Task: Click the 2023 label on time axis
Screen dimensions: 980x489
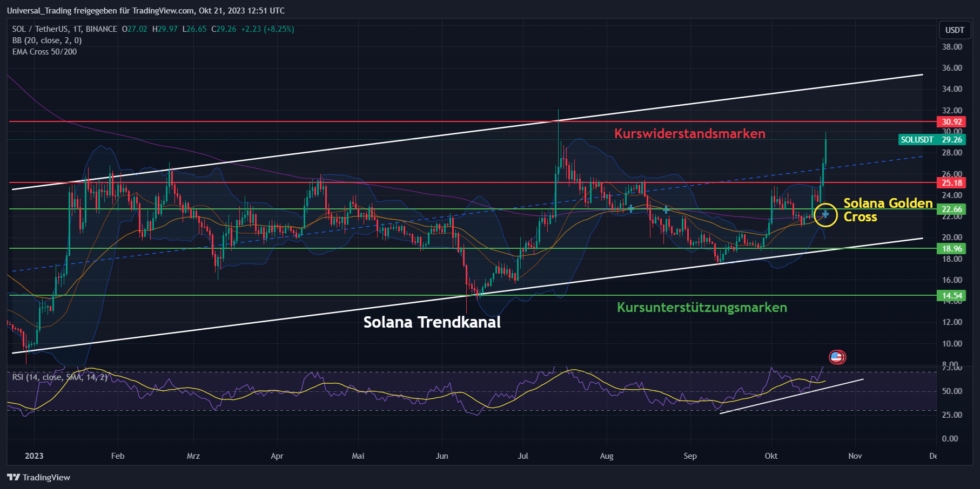Action: [x=34, y=456]
